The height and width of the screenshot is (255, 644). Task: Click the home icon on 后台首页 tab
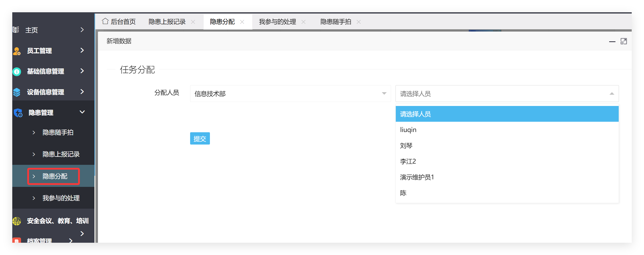click(105, 21)
